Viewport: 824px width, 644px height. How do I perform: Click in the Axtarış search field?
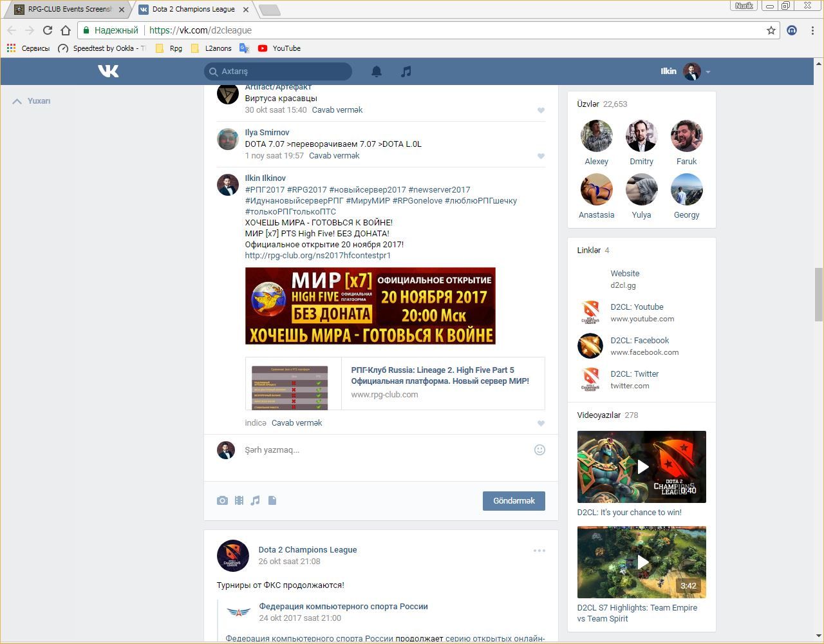click(x=278, y=71)
